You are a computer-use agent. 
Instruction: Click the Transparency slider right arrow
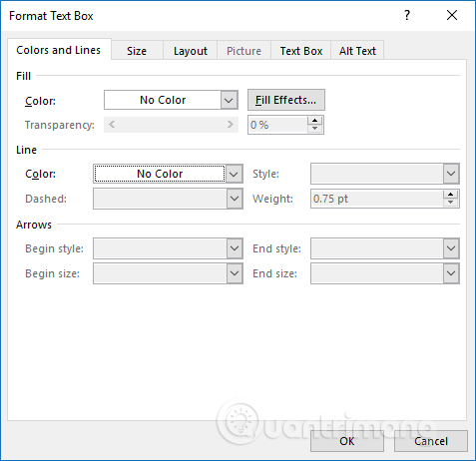click(x=231, y=125)
